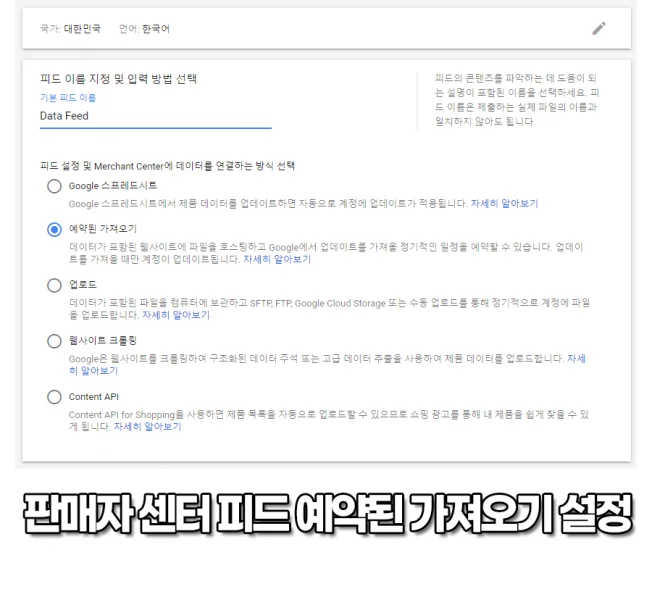Choose the 업로드 radio option

pyautogui.click(x=54, y=285)
